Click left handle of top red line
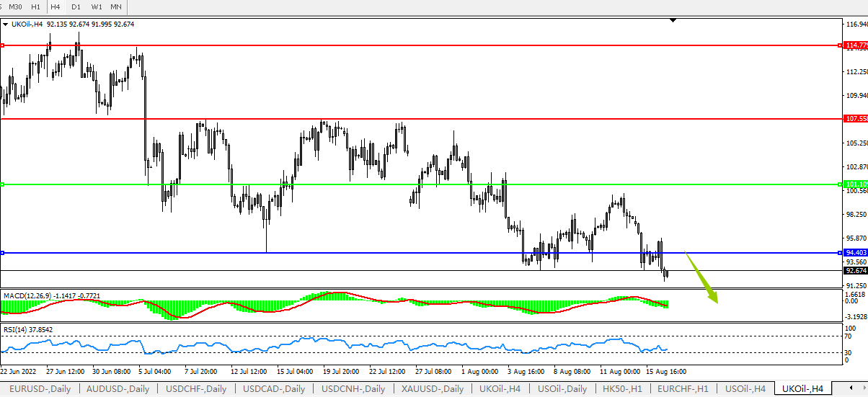Screen dimensions: 868x397 3,45
